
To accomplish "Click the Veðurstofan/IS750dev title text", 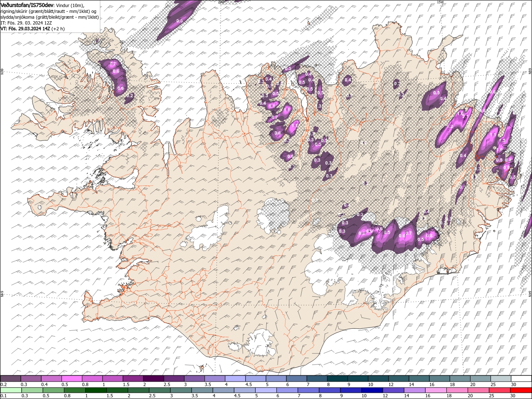I will pos(27,5).
